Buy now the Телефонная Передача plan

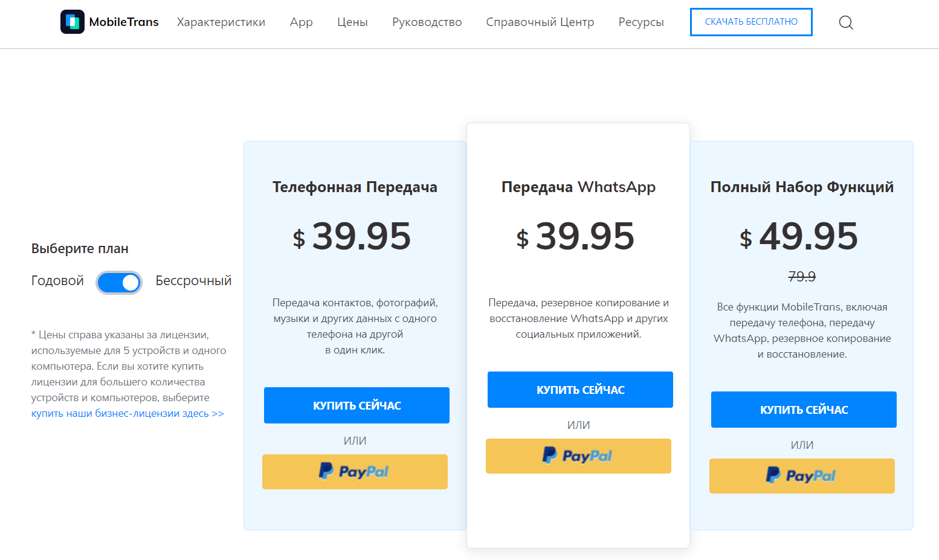(x=357, y=405)
